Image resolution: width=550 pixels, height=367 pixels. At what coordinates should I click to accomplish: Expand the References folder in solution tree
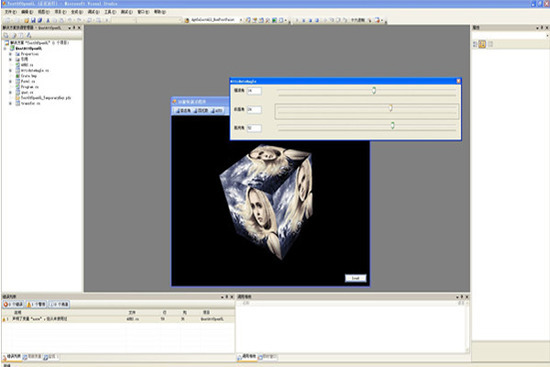coord(10,59)
